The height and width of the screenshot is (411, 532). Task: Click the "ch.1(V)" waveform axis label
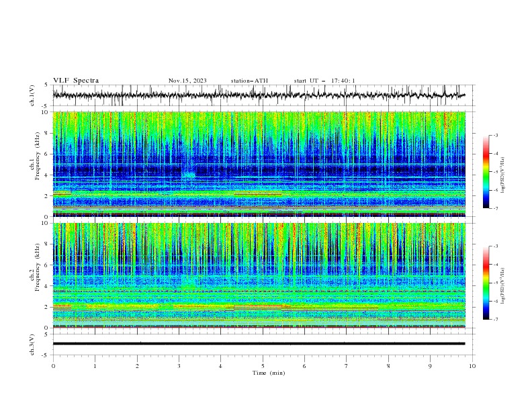pos(32,95)
